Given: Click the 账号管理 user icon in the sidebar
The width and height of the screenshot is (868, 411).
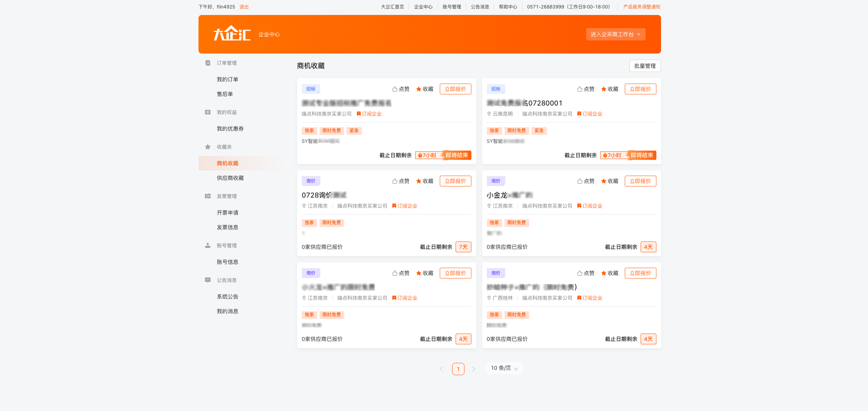Looking at the screenshot, I should [x=207, y=245].
